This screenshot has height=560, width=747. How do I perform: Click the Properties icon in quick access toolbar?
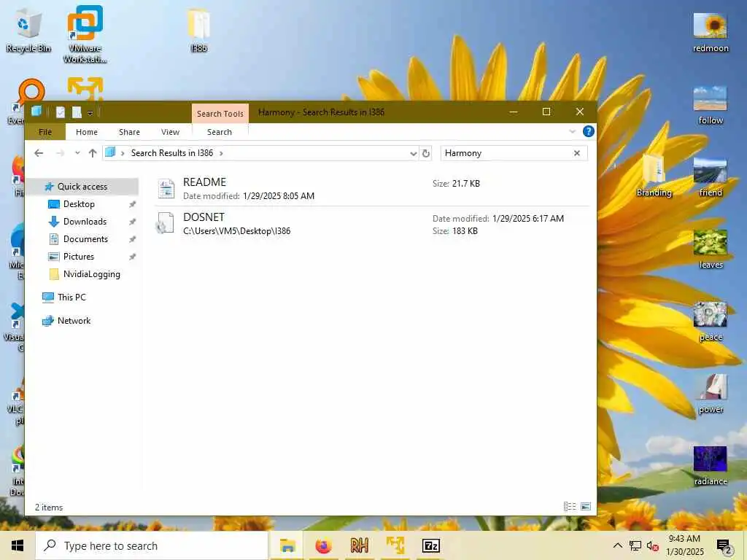tap(61, 112)
